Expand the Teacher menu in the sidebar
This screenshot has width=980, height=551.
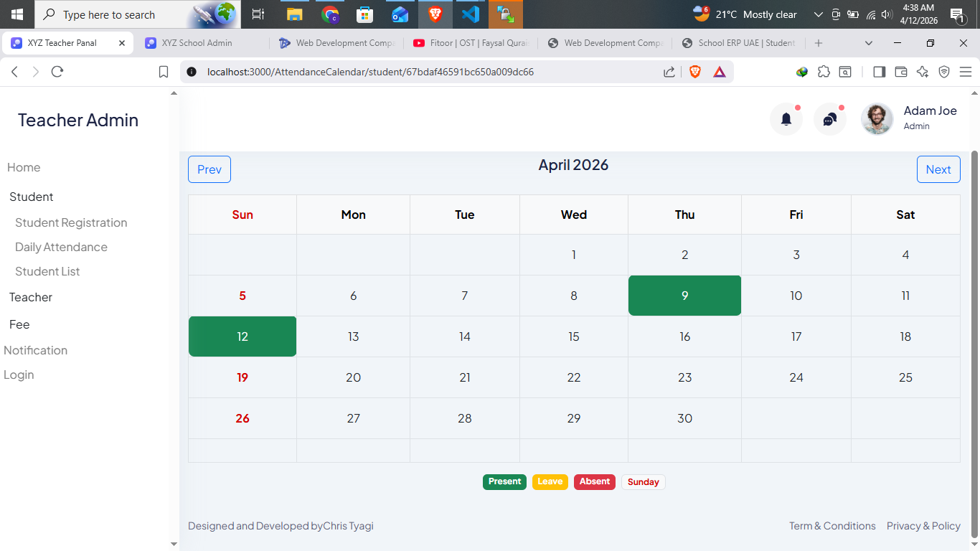pyautogui.click(x=31, y=297)
